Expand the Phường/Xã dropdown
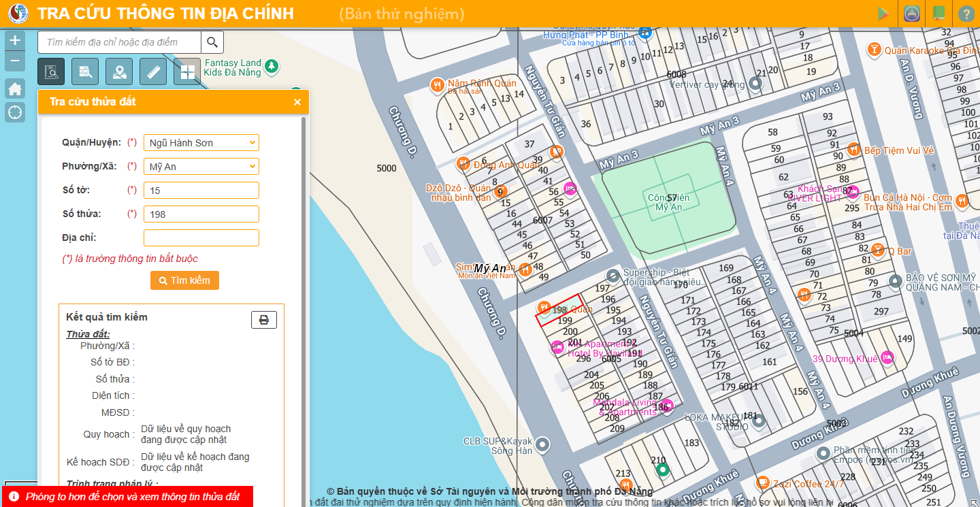Viewport: 980px width, 507px height. pyautogui.click(x=201, y=167)
